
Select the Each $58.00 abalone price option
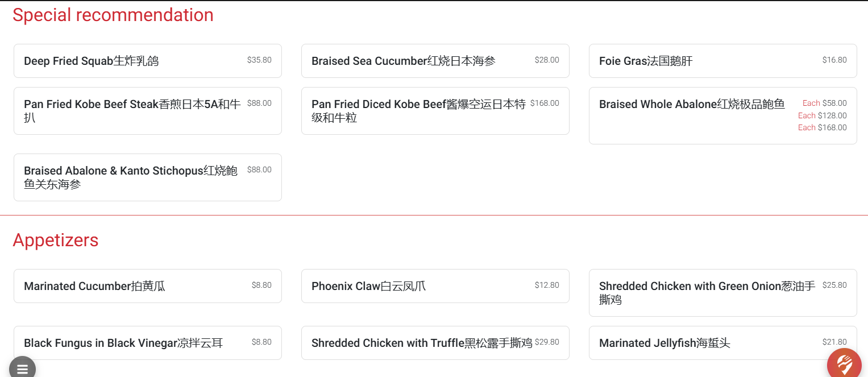824,103
